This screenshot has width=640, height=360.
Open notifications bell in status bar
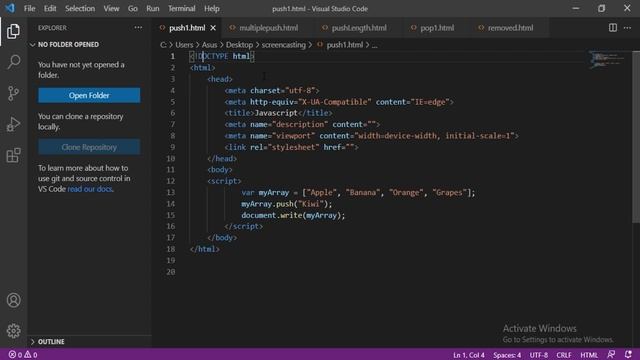tap(628, 355)
